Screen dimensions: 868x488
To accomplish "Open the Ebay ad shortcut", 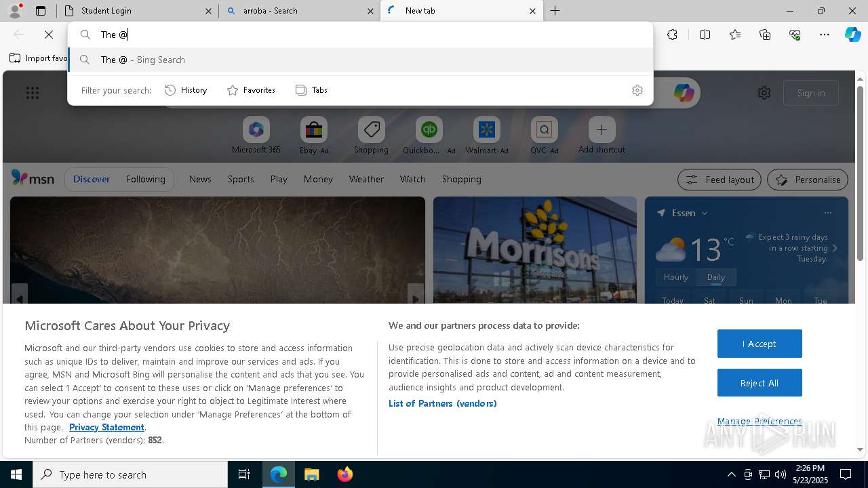I will coord(314,136).
